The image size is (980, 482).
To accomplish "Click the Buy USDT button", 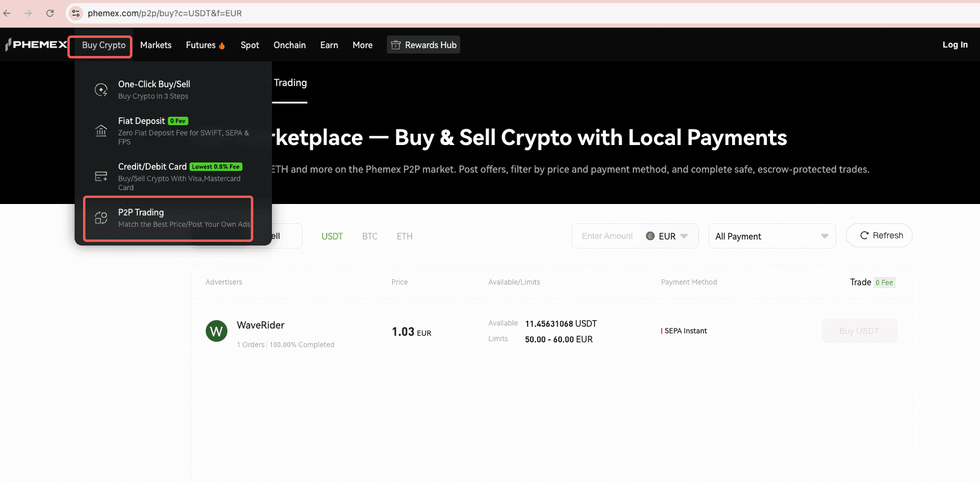I will pyautogui.click(x=859, y=331).
